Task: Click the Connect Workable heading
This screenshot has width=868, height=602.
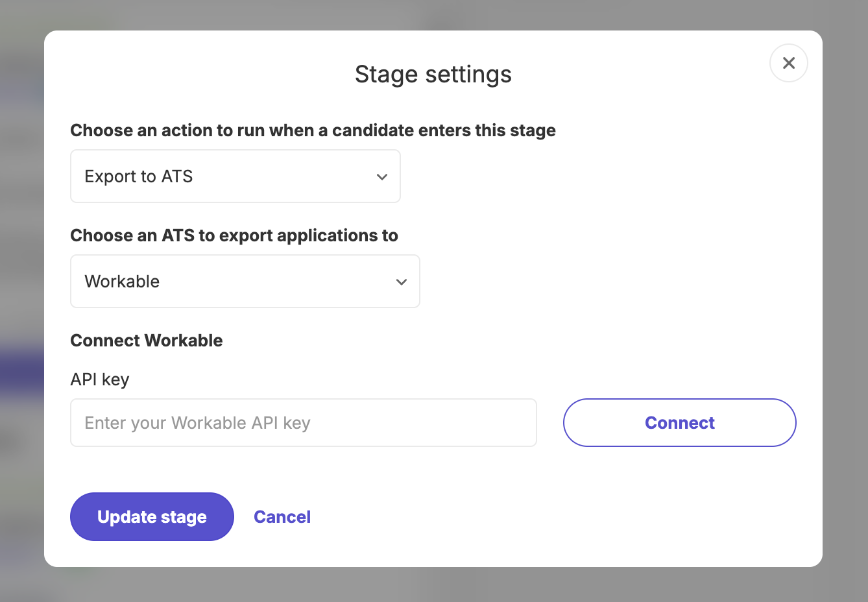Action: click(147, 341)
